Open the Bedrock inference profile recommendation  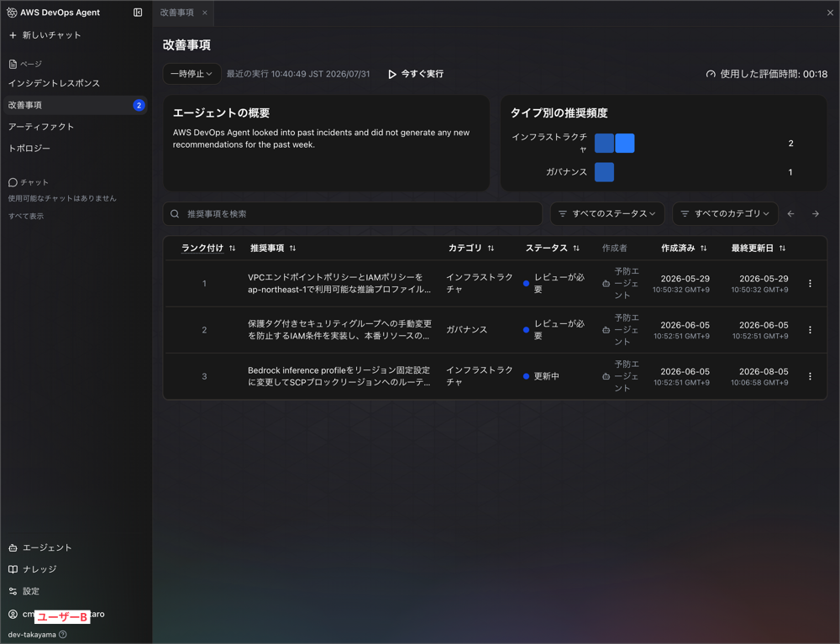pos(339,376)
